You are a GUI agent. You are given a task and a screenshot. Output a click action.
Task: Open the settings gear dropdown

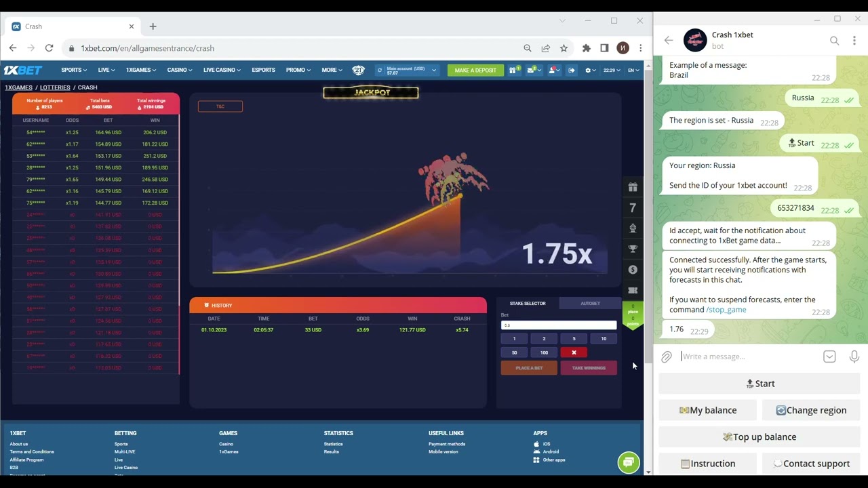[x=591, y=70]
